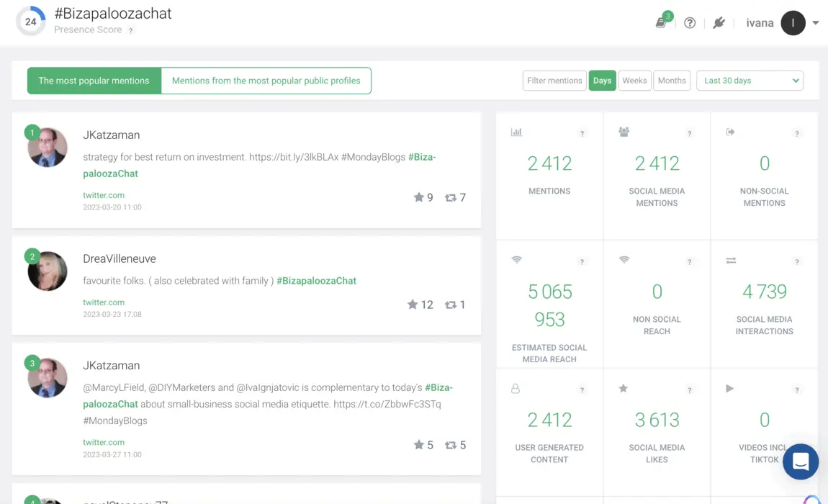Open the Last 30 days dropdown
Screen dimensions: 828x504
coord(750,81)
